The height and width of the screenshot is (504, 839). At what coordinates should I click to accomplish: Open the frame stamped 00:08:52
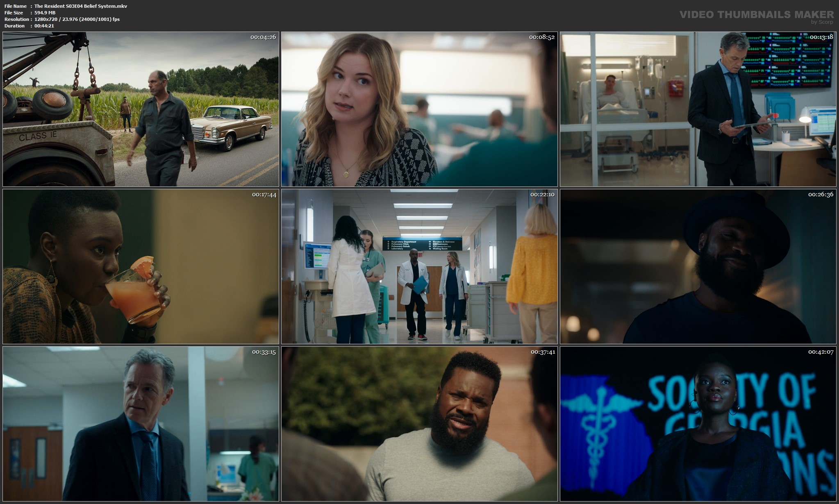coord(419,109)
